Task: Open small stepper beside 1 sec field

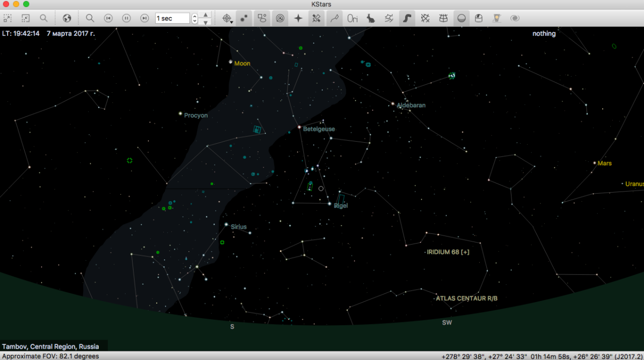Action: click(194, 18)
